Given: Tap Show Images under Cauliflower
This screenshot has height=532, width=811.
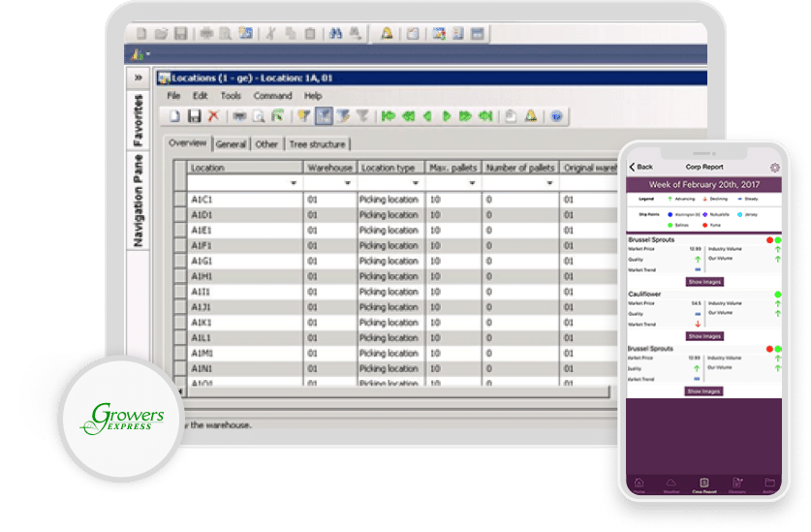Looking at the screenshot, I should pos(704,336).
